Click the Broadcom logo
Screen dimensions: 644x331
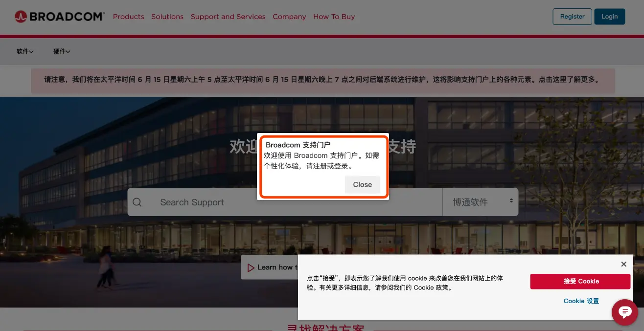tap(60, 17)
